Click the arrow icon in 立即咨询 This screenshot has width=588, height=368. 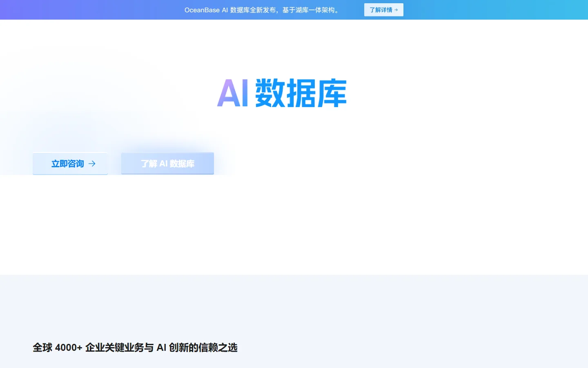[x=92, y=164]
